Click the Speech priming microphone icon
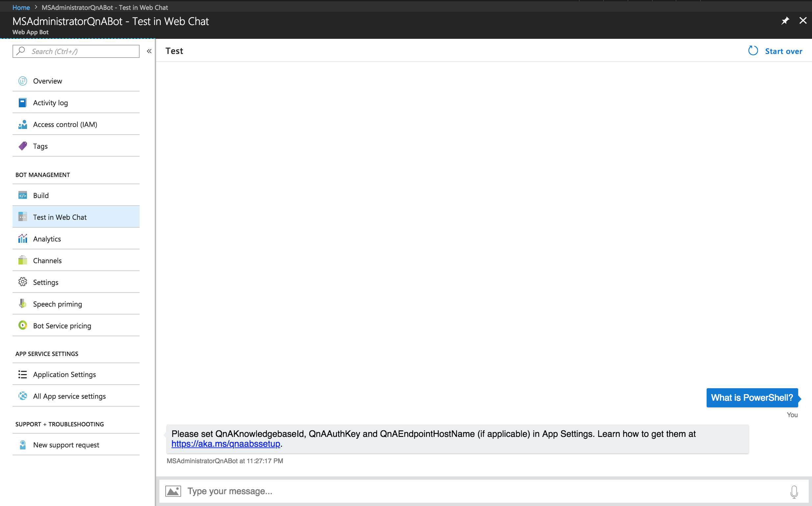The width and height of the screenshot is (812, 506). click(x=22, y=304)
